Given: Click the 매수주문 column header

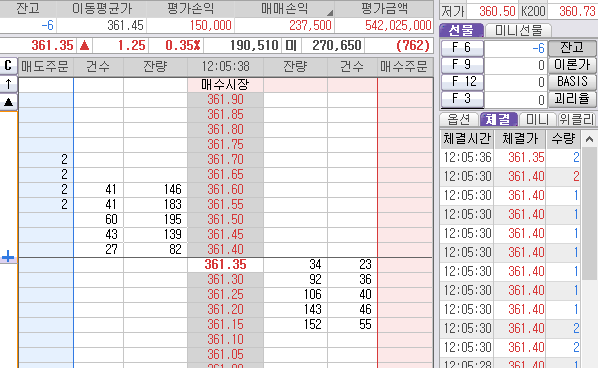Looking at the screenshot, I should click(404, 67).
